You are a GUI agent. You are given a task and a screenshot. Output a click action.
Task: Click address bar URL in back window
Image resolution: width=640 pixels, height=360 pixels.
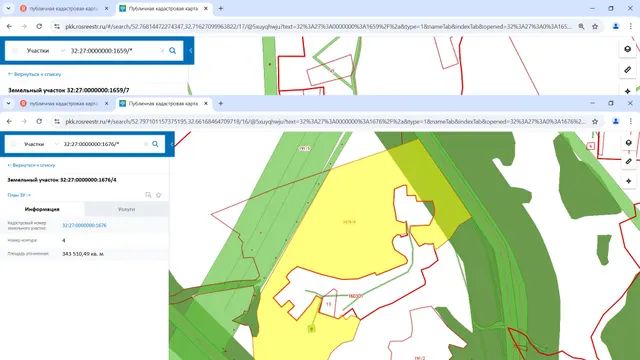[318, 26]
